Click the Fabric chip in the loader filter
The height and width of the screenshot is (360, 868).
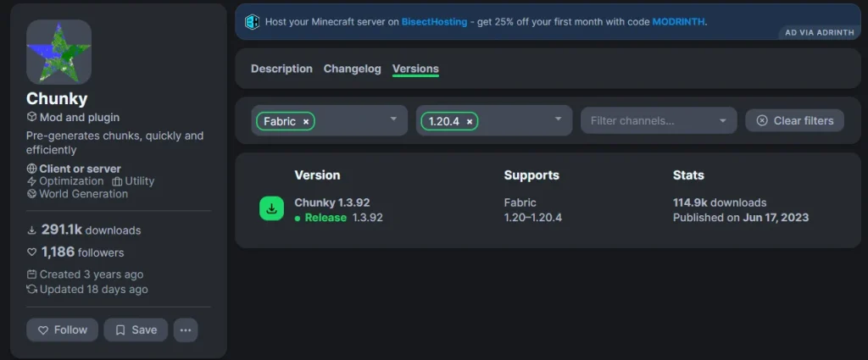coord(286,121)
